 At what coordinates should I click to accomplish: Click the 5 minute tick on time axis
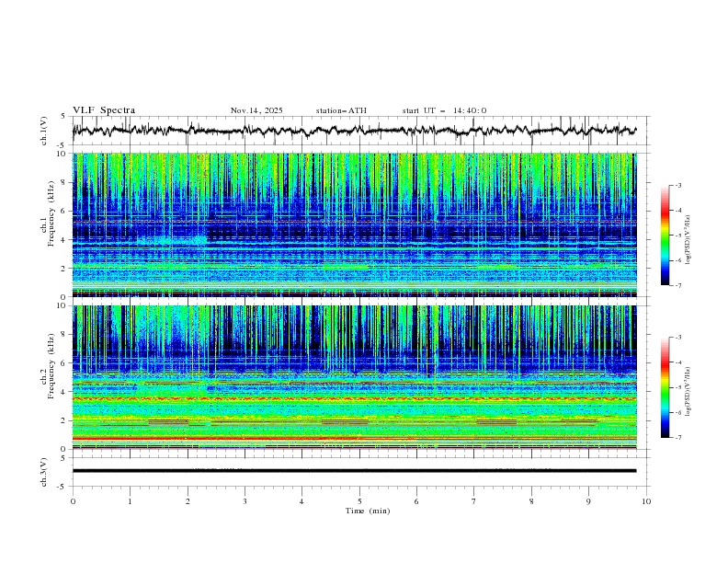(359, 501)
